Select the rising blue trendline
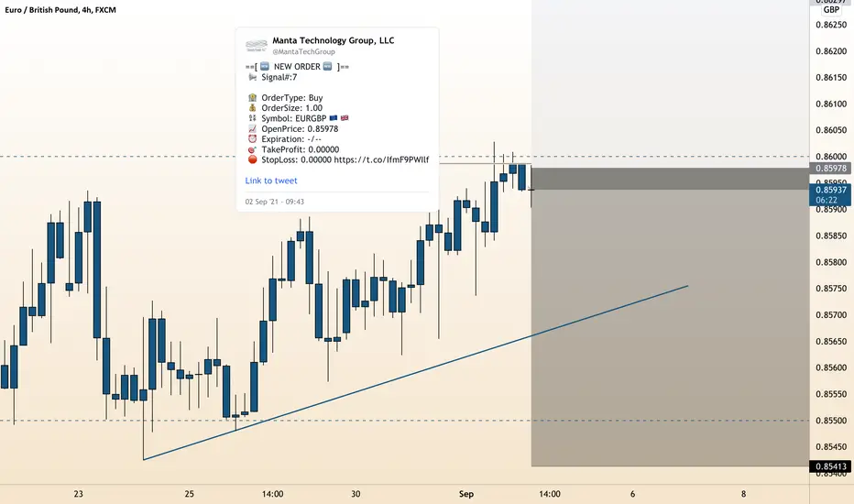Screen dimensions: 854x504 pos(415,373)
